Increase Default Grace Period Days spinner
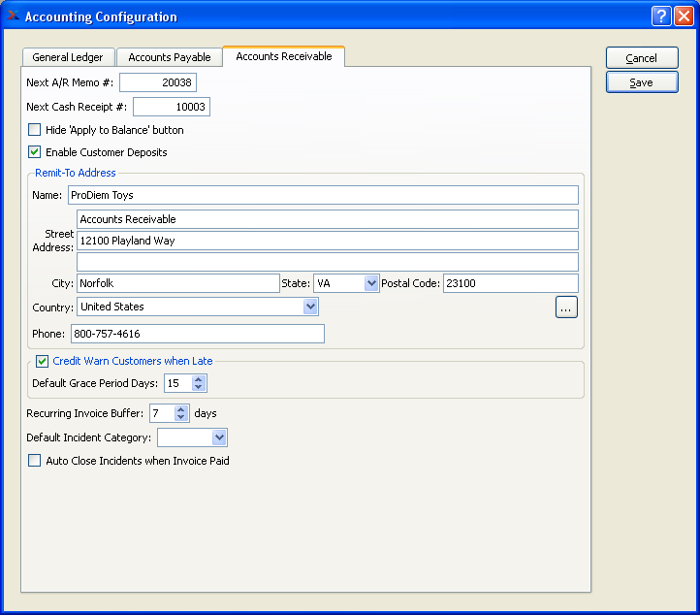Image resolution: width=700 pixels, height=615 pixels. click(199, 378)
